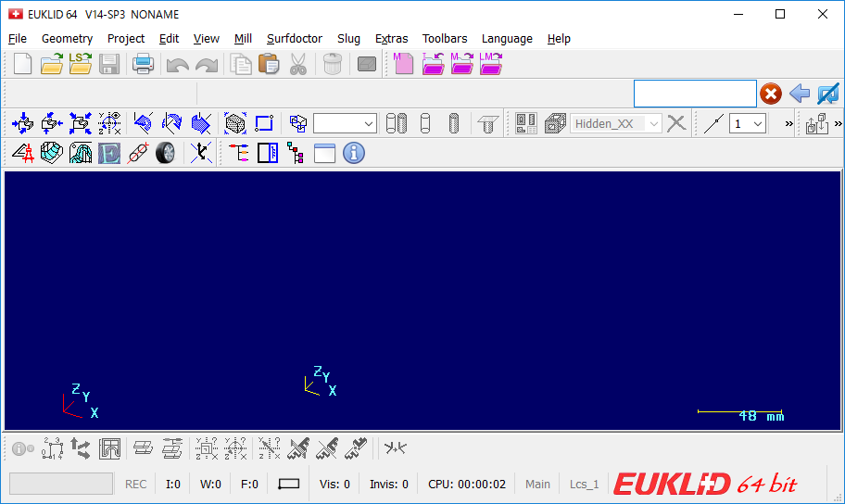Screen dimensions: 845x504
Task: Open the Language menu
Action: [x=507, y=38]
